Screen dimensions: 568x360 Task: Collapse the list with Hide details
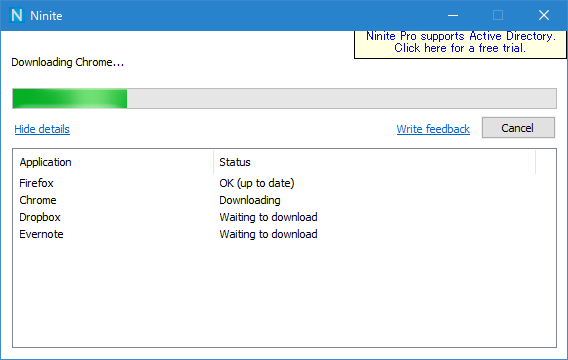coord(42,129)
